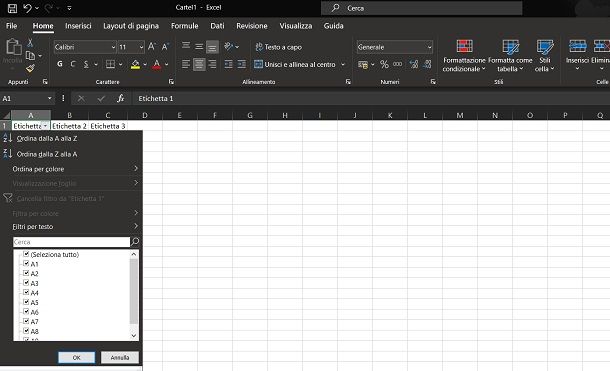610x371 pixels.
Task: Switch to the Dati tab
Action: (x=217, y=26)
